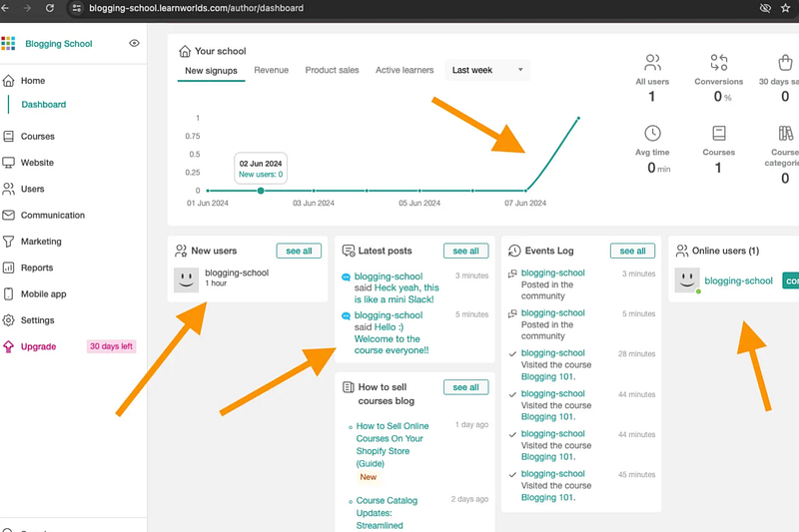Click the Upgrade arrow icon in sidebar

tap(8, 346)
